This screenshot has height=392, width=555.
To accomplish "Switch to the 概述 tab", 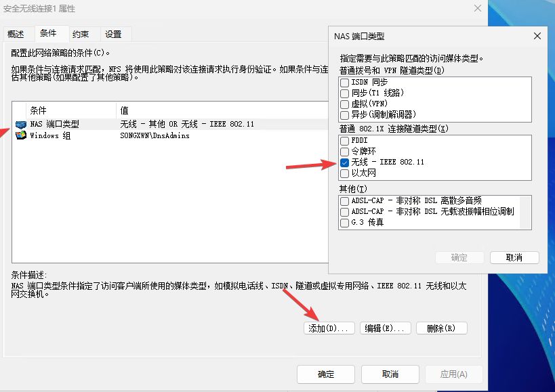I will tap(16, 35).
